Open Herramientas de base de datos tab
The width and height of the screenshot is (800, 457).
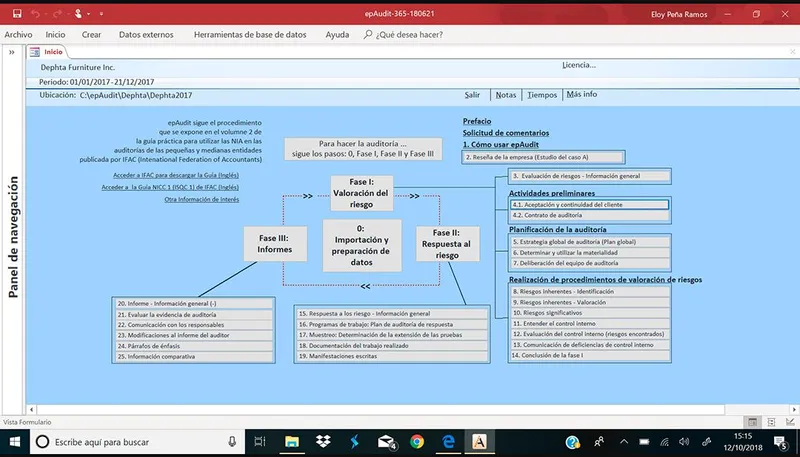pos(250,35)
